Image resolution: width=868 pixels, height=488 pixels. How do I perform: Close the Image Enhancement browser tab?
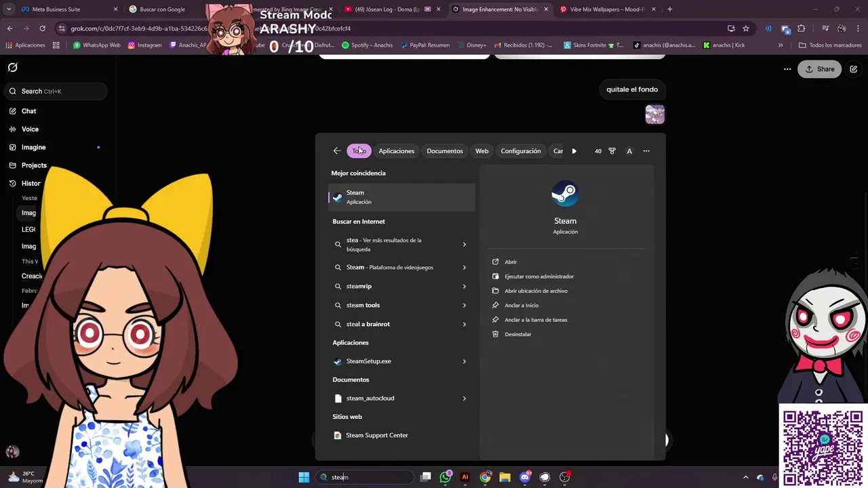pos(546,9)
